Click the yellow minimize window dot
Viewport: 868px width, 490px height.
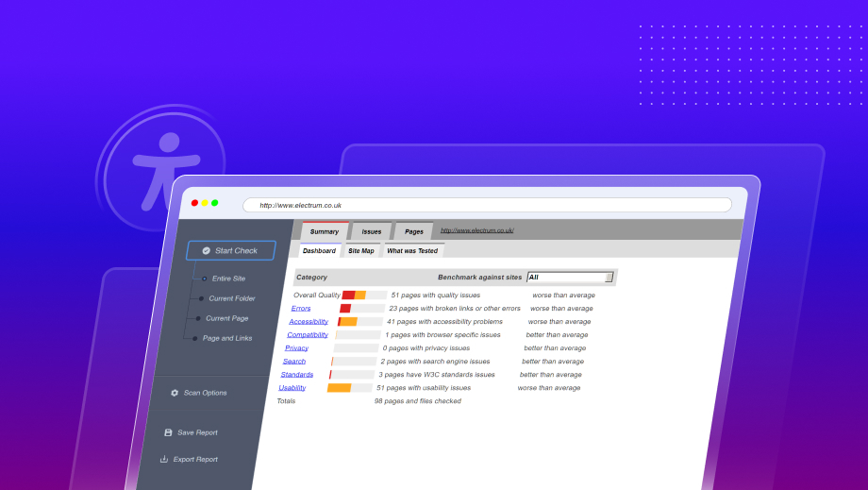click(x=205, y=203)
